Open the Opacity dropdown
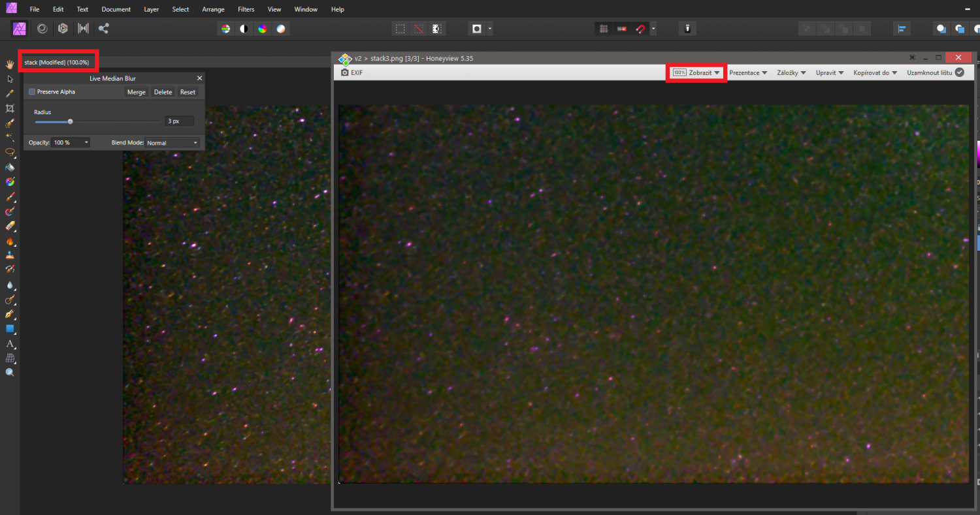Image resolution: width=980 pixels, height=515 pixels. pos(70,142)
